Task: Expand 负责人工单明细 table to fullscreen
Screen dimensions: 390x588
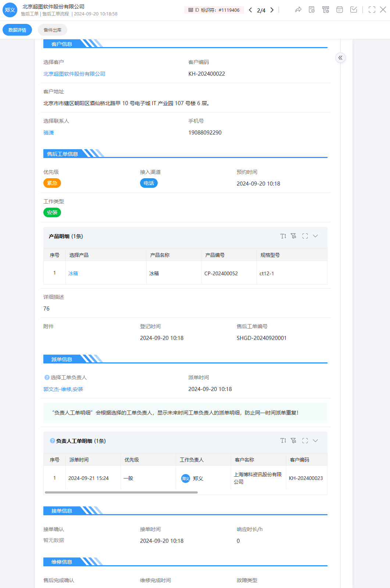Action: (305, 441)
